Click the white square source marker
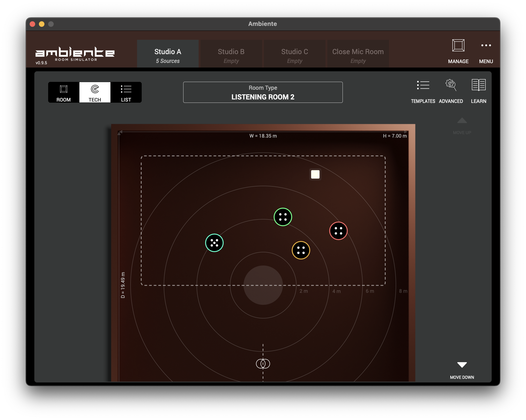The width and height of the screenshot is (526, 420). [x=315, y=174]
